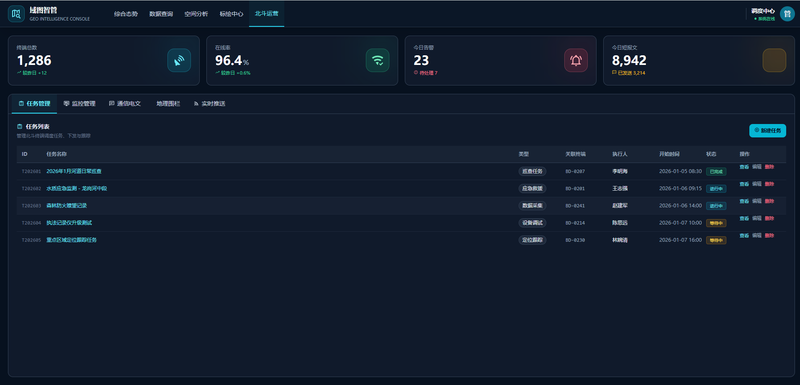Viewport: 800px width, 385px height.
Task: Click the start time 2026-01-06 14:00
Action: [x=681, y=206]
